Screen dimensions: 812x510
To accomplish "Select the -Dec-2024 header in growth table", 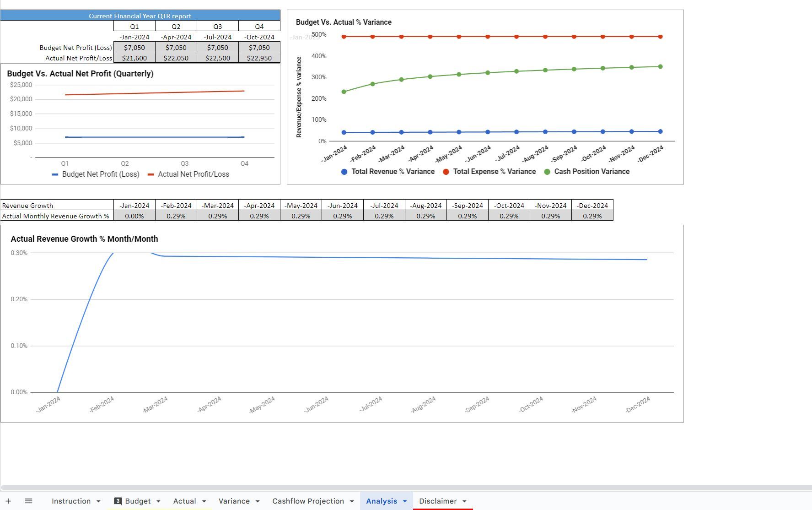I will (592, 205).
